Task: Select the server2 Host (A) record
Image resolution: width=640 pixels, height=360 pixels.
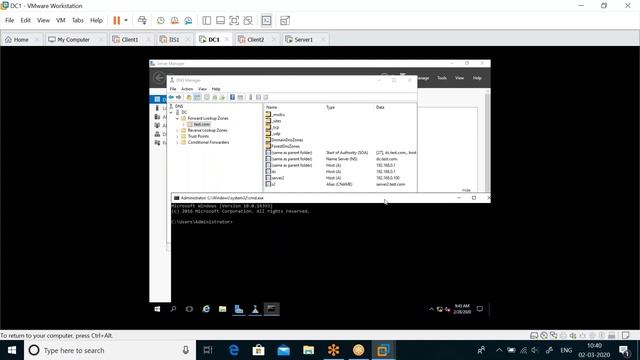Action: [x=341, y=178]
